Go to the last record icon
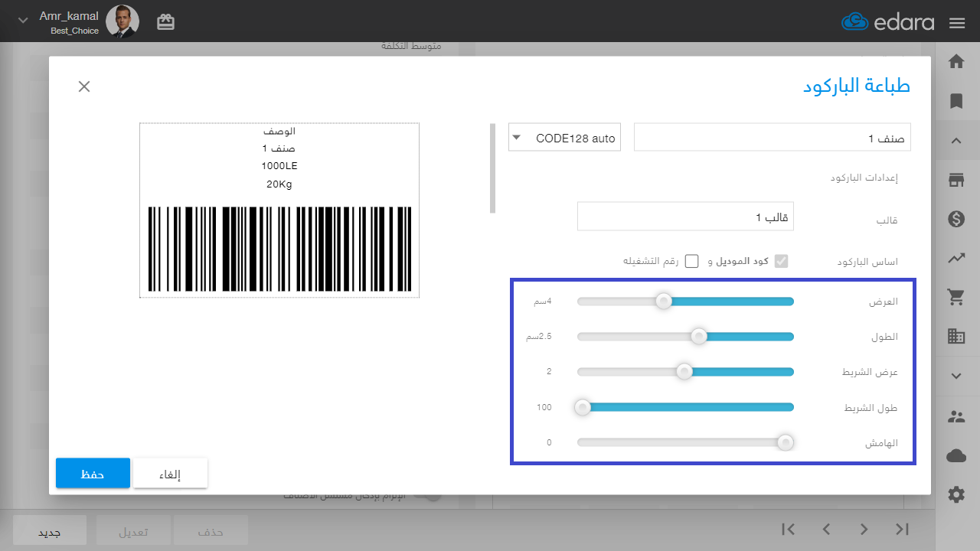 (x=902, y=529)
